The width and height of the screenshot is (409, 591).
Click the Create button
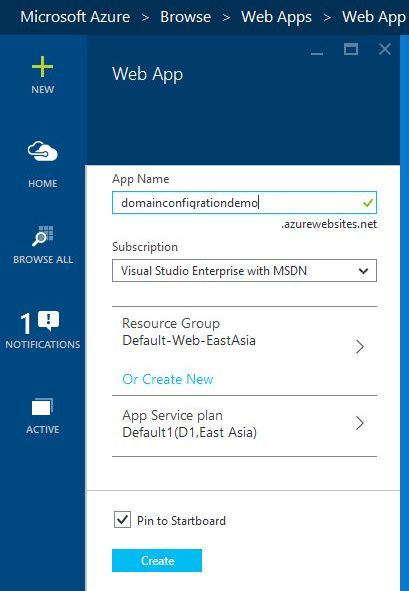(x=157, y=560)
